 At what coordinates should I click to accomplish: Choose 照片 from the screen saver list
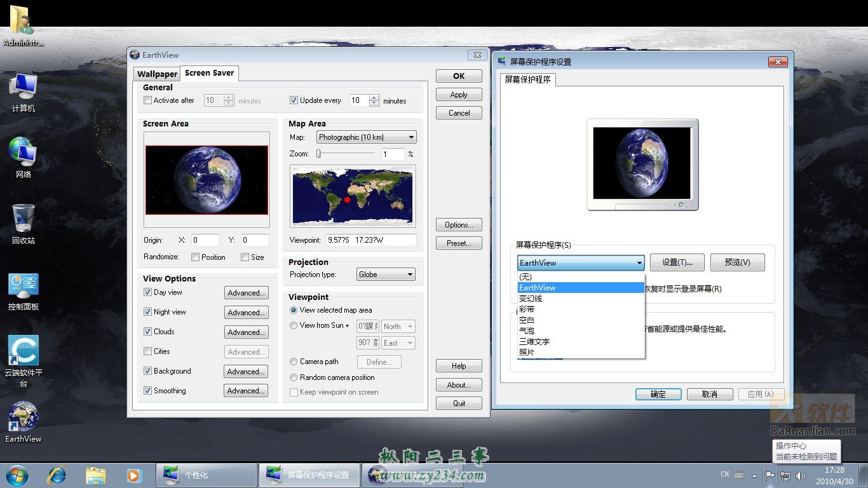[581, 353]
